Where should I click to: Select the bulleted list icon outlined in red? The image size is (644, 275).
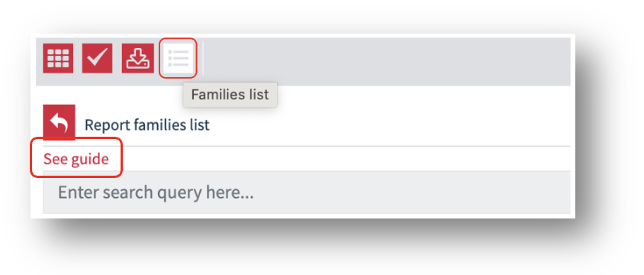click(x=179, y=58)
